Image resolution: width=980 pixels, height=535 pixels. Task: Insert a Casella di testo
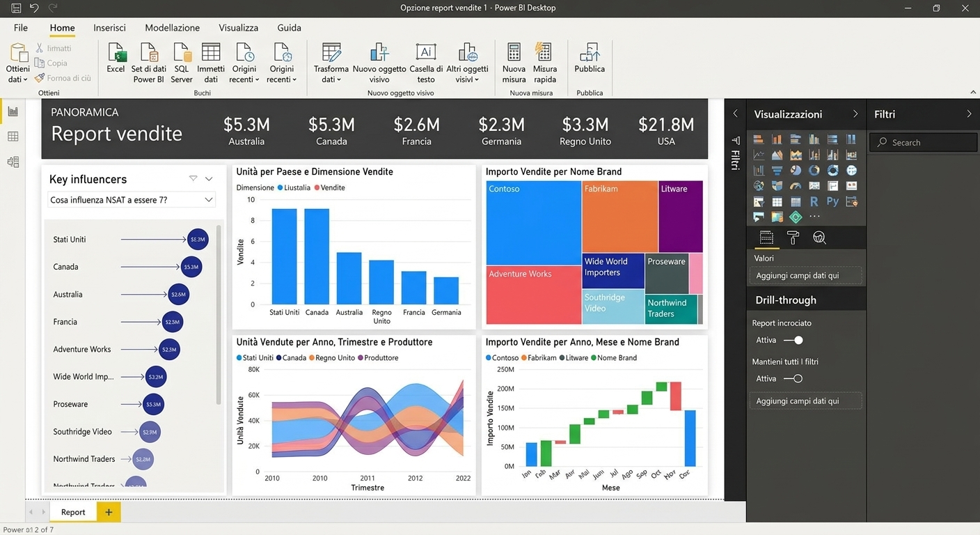(x=426, y=63)
